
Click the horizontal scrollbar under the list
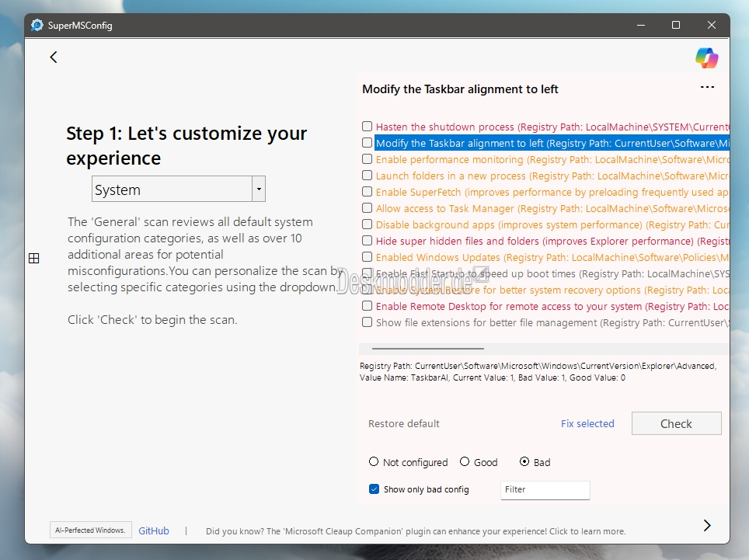point(428,349)
